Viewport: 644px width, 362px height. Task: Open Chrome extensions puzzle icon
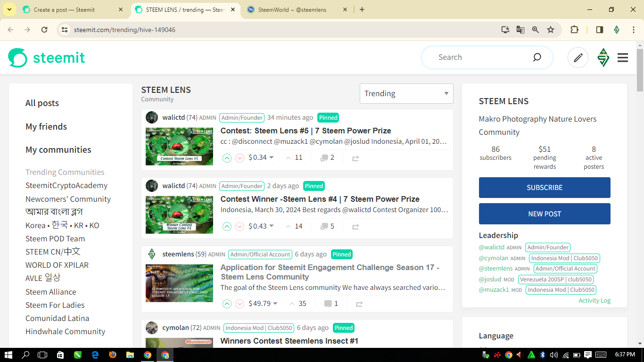coord(574,30)
